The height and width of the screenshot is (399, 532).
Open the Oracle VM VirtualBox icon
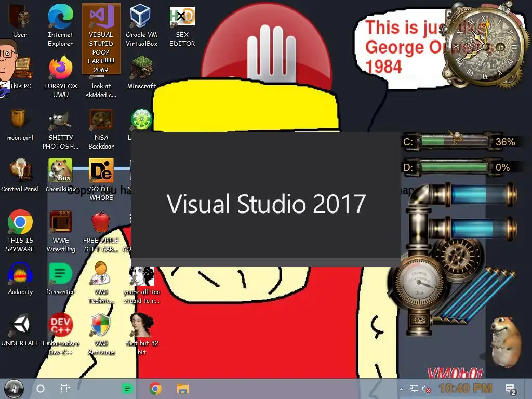point(141,25)
